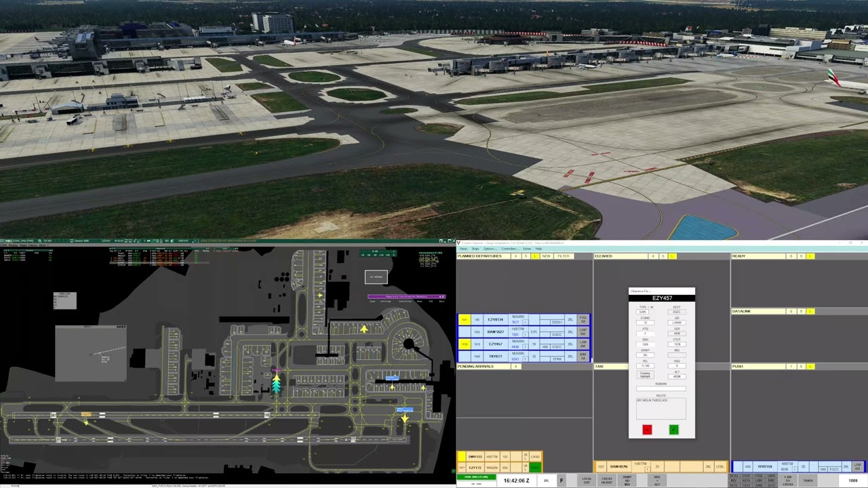The width and height of the screenshot is (868, 488).
Task: Click CROSS HLIGHT in bottom bar
Action: [x=607, y=480]
